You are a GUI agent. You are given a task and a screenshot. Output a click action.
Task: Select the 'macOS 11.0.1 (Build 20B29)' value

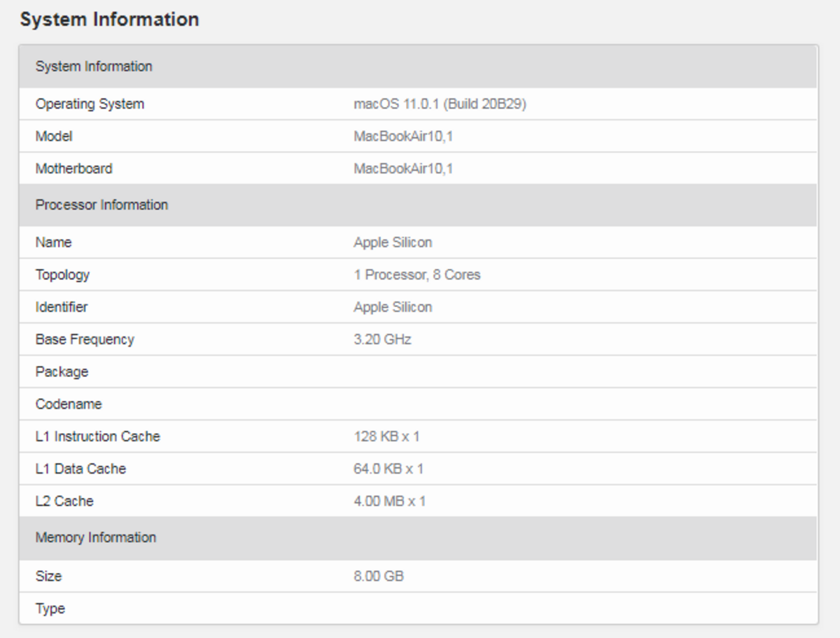click(440, 104)
